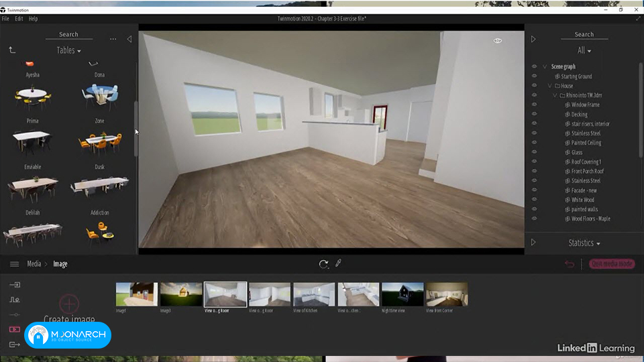Click the red undo arrow icon
The image size is (644, 362).
(570, 264)
